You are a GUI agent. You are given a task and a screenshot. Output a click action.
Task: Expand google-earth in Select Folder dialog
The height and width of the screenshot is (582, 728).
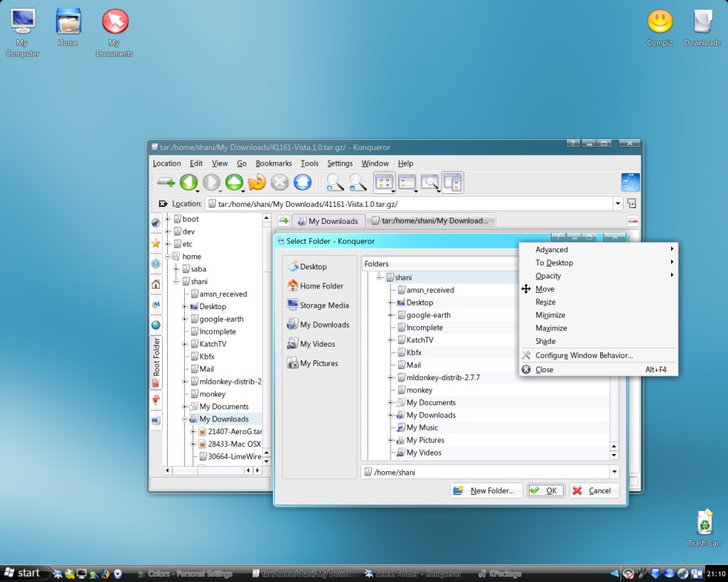(391, 315)
